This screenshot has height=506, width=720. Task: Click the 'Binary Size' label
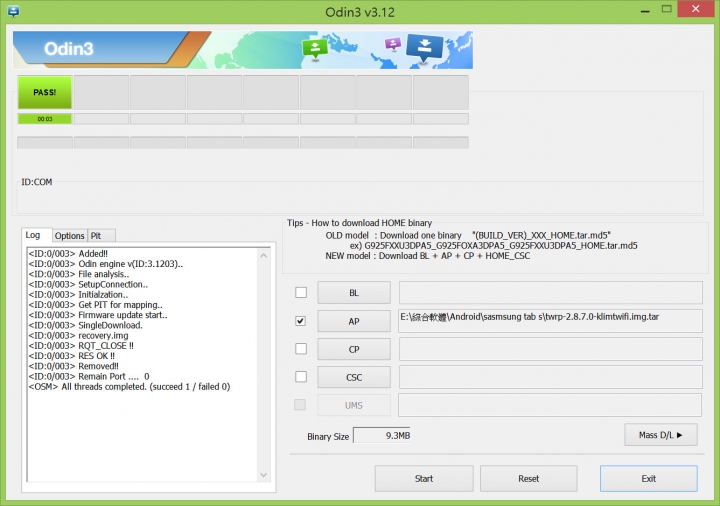pyautogui.click(x=328, y=436)
